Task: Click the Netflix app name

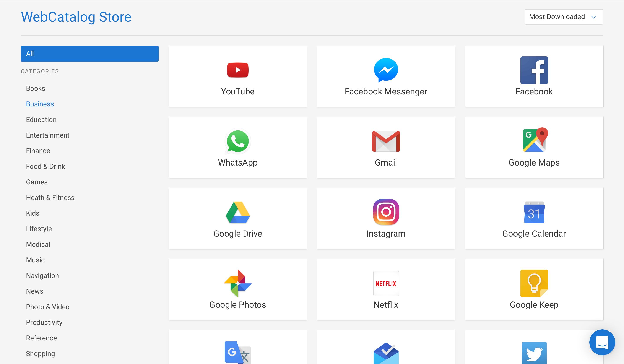Action: pos(386,305)
